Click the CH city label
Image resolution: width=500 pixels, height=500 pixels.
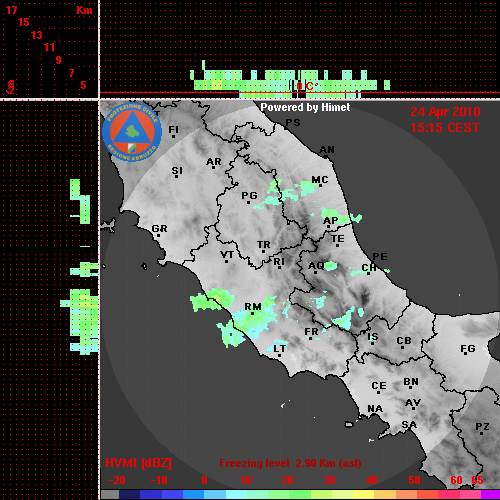[369, 267]
